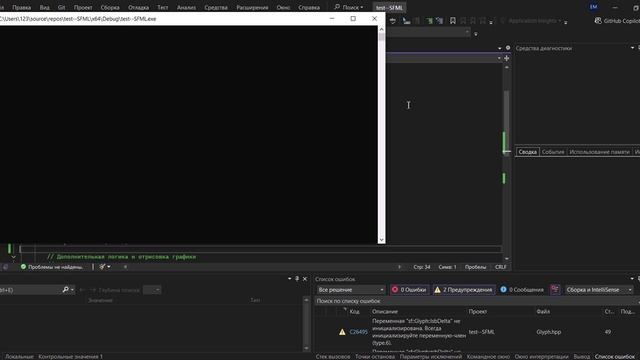Screen dimensions: 640x360
Task: Click the clear error filter icon
Action: (555, 290)
